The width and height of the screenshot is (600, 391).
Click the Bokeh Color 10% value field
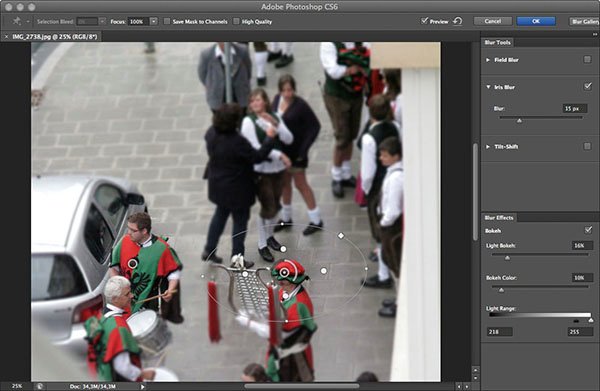click(582, 277)
